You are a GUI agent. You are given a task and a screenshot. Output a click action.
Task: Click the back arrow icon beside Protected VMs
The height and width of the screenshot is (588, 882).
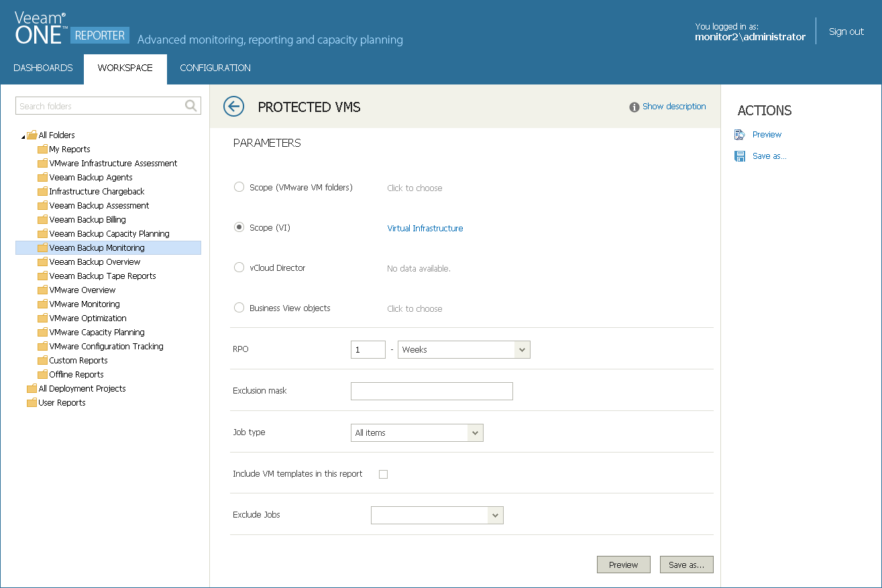(x=233, y=107)
